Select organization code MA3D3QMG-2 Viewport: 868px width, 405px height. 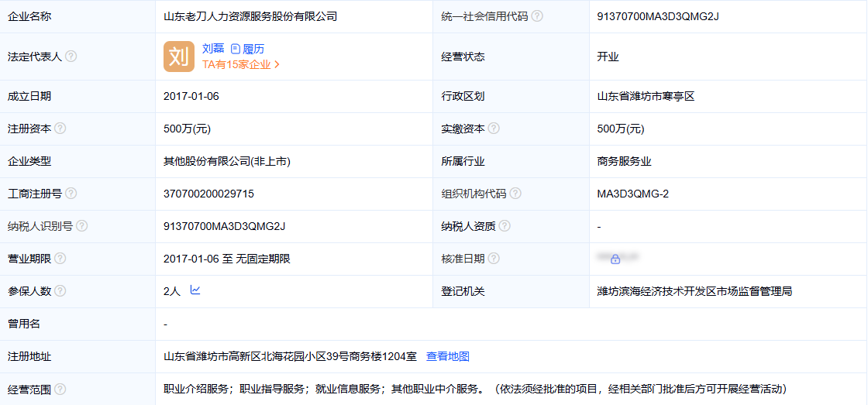pyautogui.click(x=633, y=194)
